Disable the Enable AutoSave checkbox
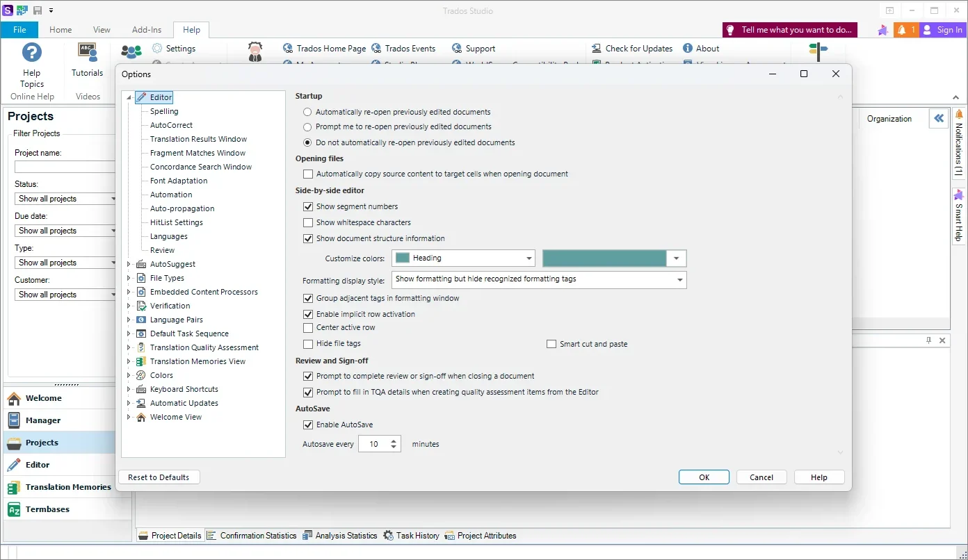 308,425
